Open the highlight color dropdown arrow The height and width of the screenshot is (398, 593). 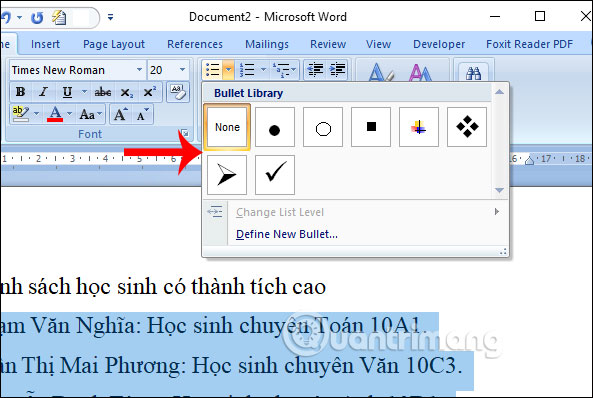[x=36, y=114]
